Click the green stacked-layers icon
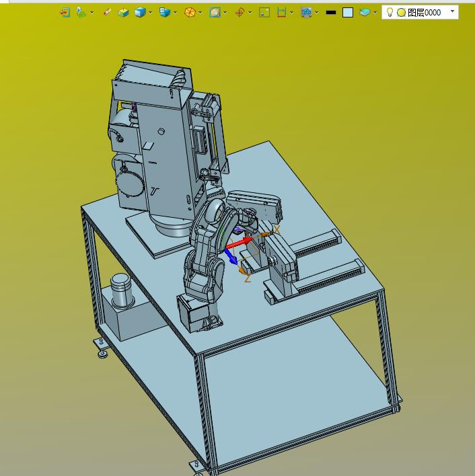Screen dimensions: 475x476 (x=81, y=13)
